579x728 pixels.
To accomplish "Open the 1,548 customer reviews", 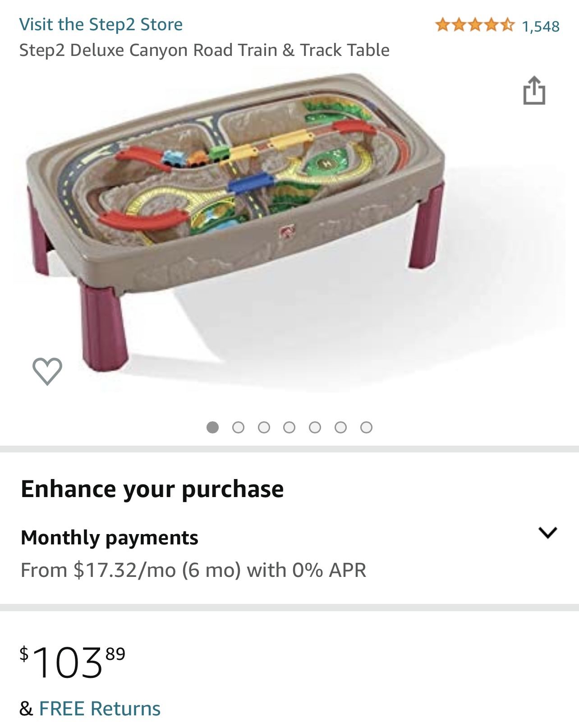I will click(541, 26).
